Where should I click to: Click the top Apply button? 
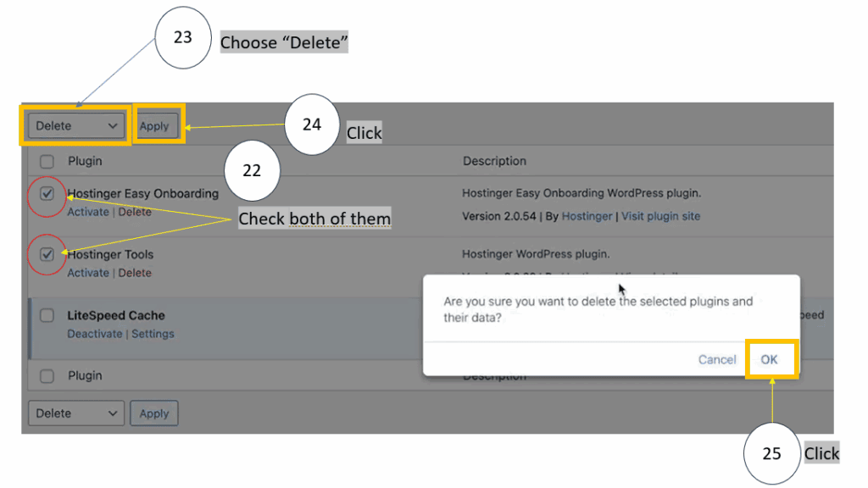pyautogui.click(x=154, y=126)
